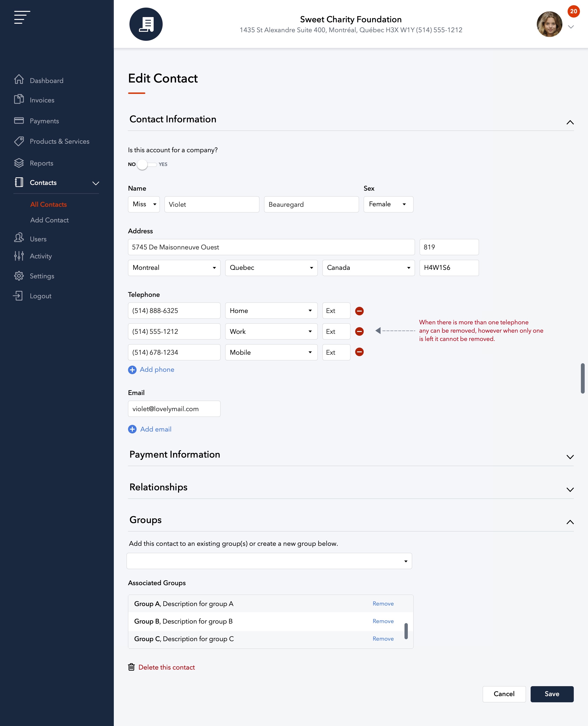Click the (514) 888-6325 phone field

(x=174, y=311)
